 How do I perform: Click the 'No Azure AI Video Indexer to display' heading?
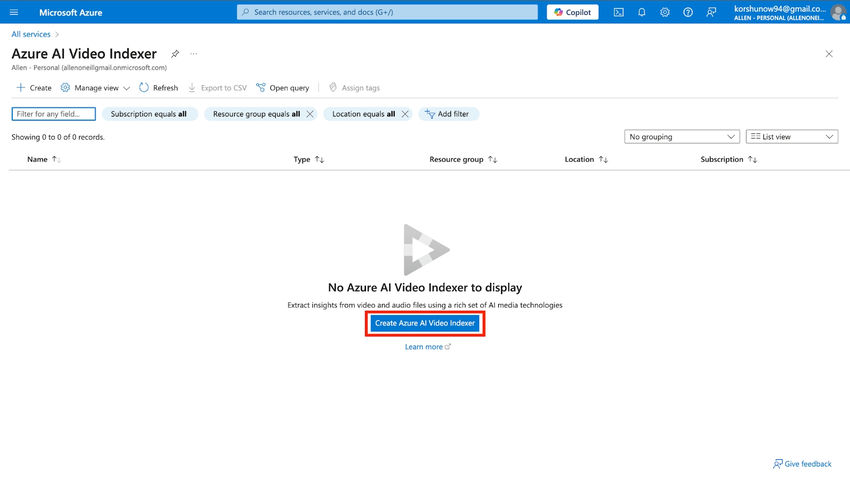pyautogui.click(x=425, y=287)
